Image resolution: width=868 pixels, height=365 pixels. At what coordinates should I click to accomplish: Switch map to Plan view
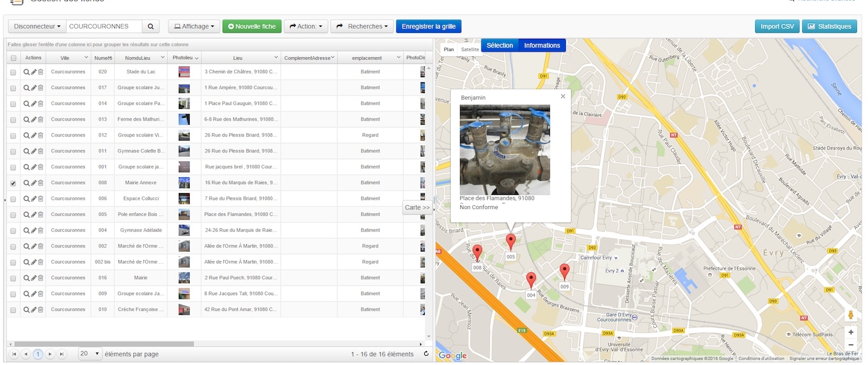[448, 49]
